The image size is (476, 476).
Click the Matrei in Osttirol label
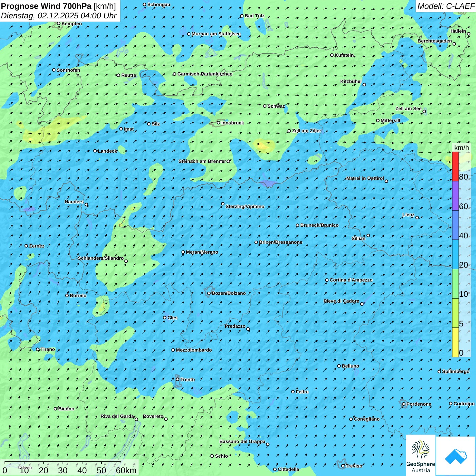(365, 178)
